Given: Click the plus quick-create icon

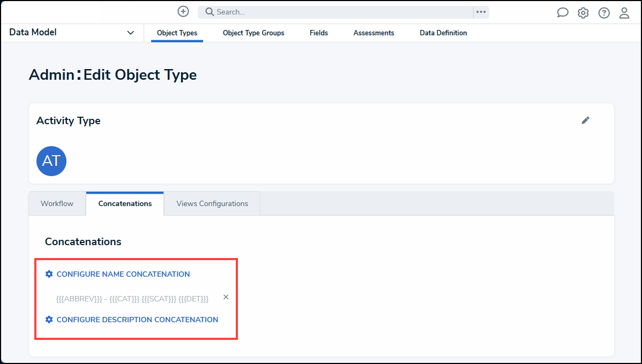Looking at the screenshot, I should tap(183, 12).
